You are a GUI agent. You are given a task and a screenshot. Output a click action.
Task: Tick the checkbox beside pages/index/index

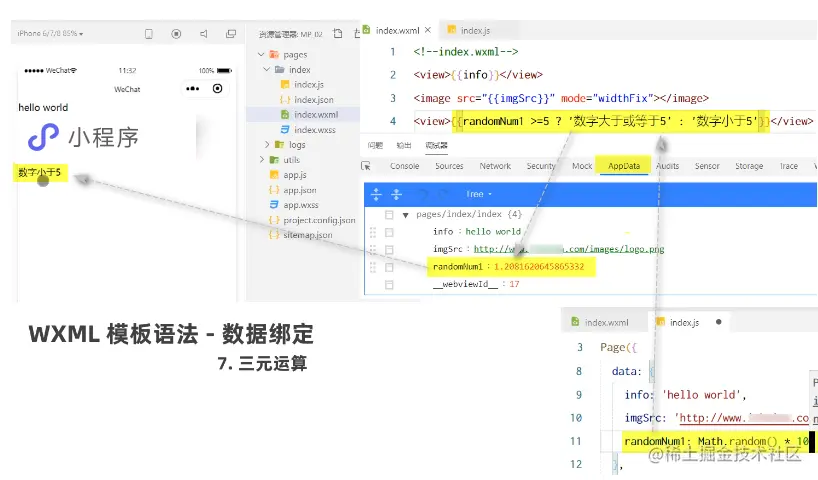click(x=389, y=214)
